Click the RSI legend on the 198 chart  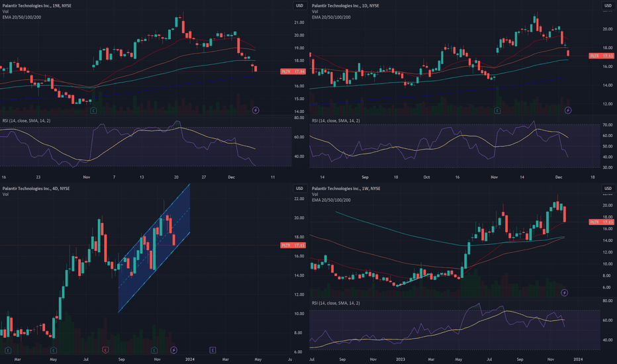pyautogui.click(x=26, y=121)
